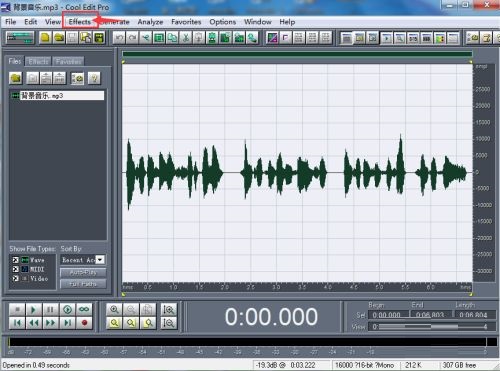Click the Open File folder icon in Files panel
Image resolution: width=500 pixels, height=371 pixels.
tap(16, 78)
